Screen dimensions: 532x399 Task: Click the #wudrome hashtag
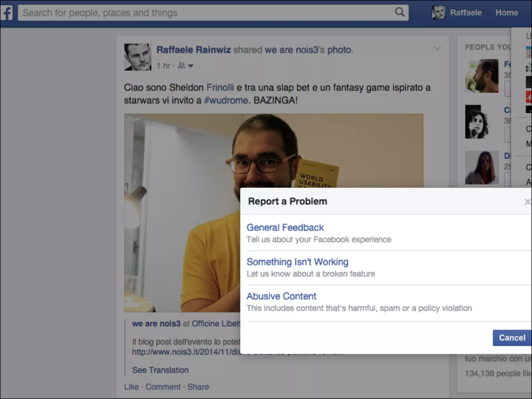pyautogui.click(x=226, y=100)
